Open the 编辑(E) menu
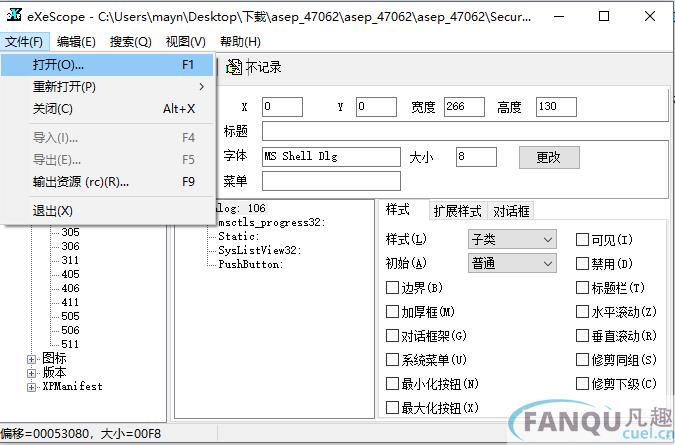This screenshot has width=675, height=445. pyautogui.click(x=76, y=41)
